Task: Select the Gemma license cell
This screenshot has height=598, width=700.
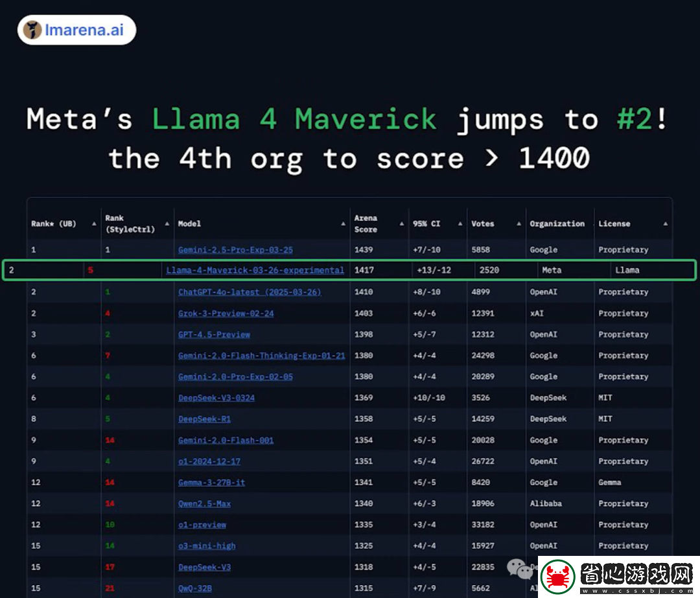Action: click(610, 483)
